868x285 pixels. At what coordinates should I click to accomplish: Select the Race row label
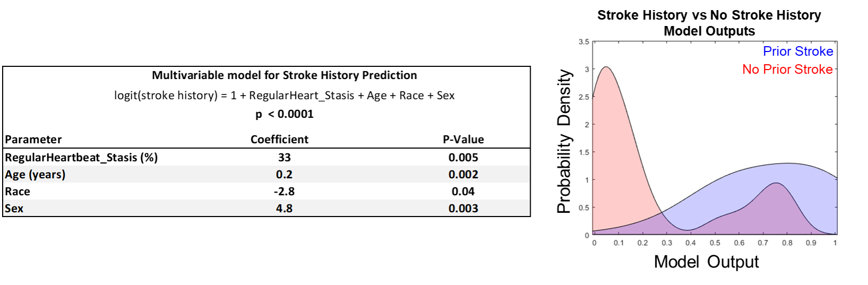pyautogui.click(x=18, y=192)
